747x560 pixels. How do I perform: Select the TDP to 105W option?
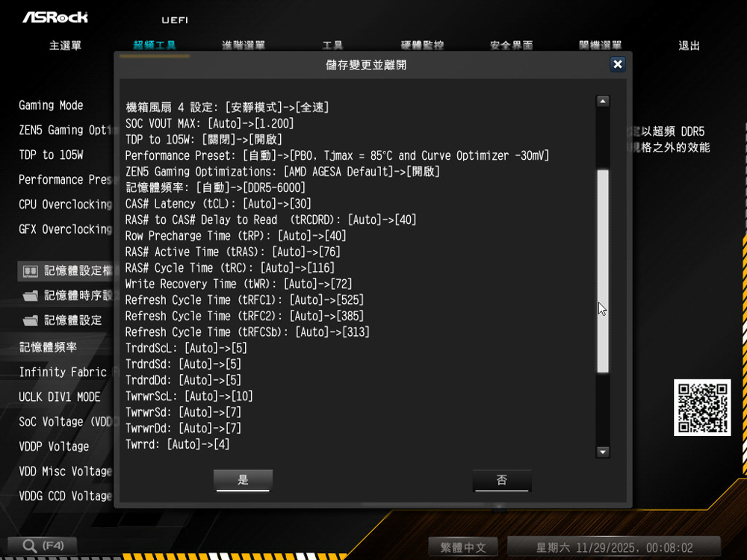51,155
